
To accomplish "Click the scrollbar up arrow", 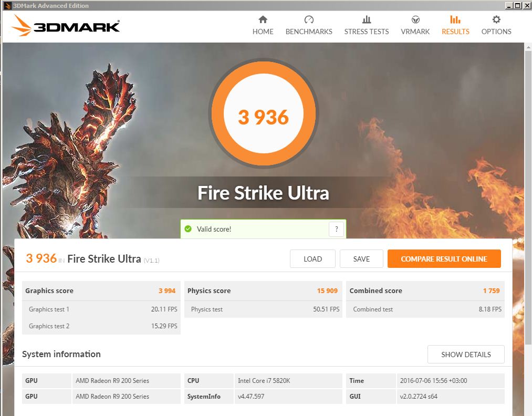I will coord(528,47).
